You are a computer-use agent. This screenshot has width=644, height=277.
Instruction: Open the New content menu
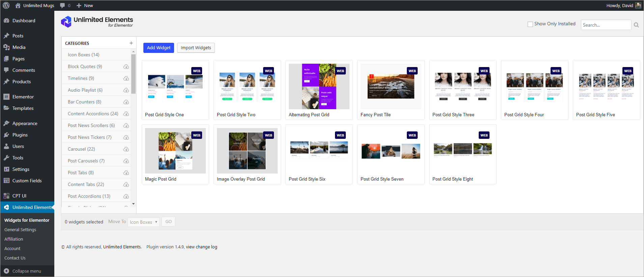pyautogui.click(x=85, y=5)
